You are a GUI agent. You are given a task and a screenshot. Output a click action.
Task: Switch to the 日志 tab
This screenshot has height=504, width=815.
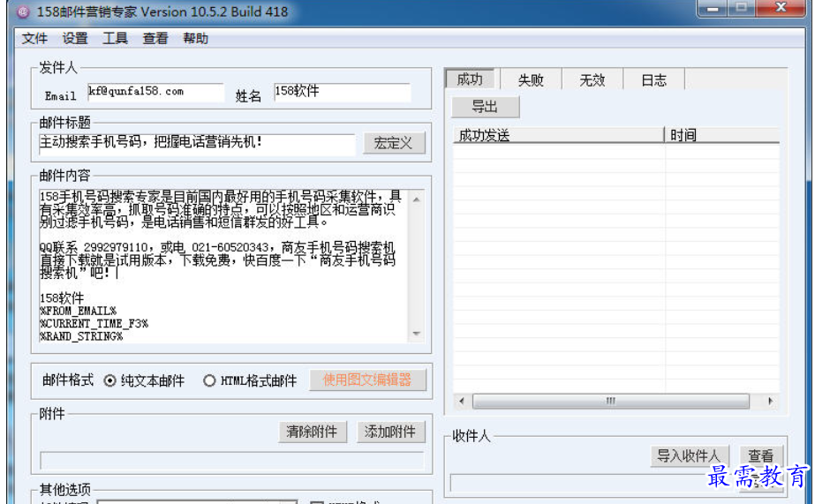tap(653, 80)
